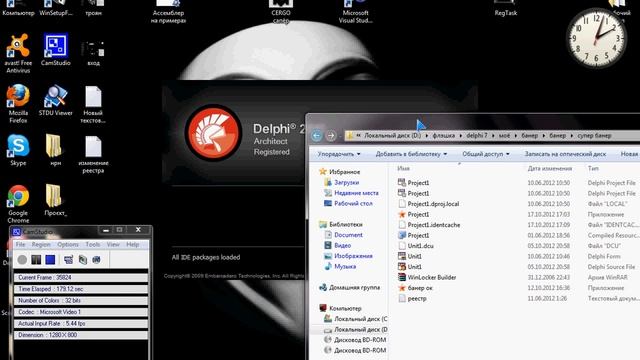Click CamStudio's Record button
Viewport: 640px width, 360px height.
tap(22, 260)
